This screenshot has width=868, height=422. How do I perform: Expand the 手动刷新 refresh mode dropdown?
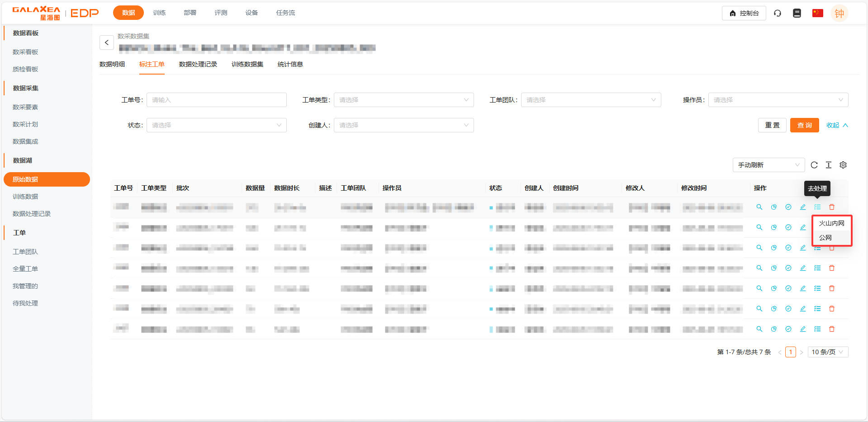coord(768,165)
